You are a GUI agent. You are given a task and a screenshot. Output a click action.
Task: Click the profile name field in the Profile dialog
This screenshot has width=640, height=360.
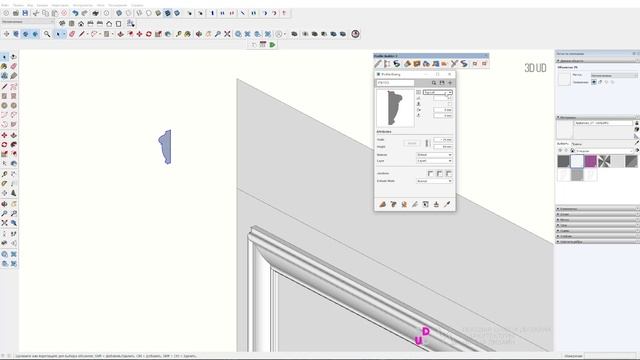pyautogui.click(x=395, y=83)
